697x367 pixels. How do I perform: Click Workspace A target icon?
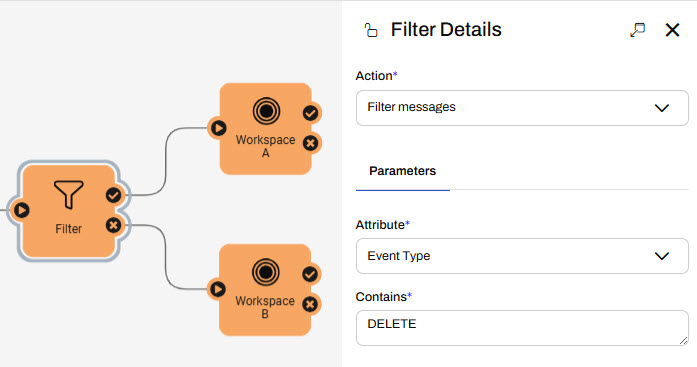coord(266,111)
